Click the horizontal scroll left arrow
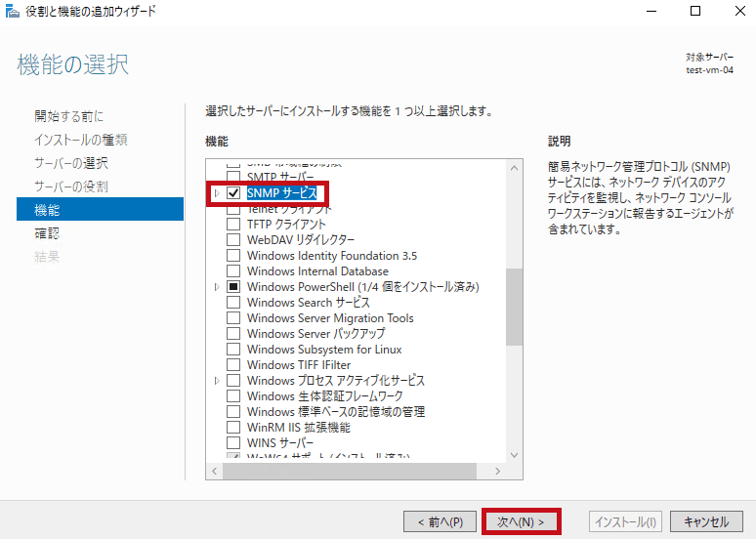This screenshot has height=539, width=756. pos(215,471)
